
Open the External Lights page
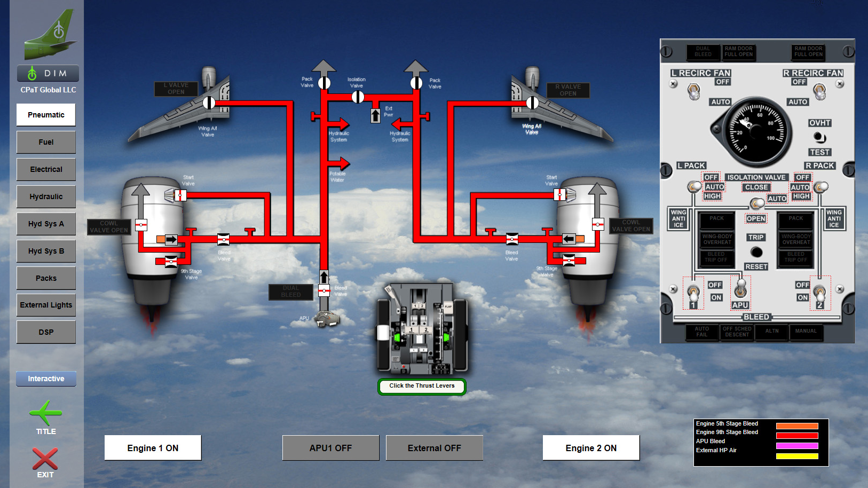click(x=46, y=305)
